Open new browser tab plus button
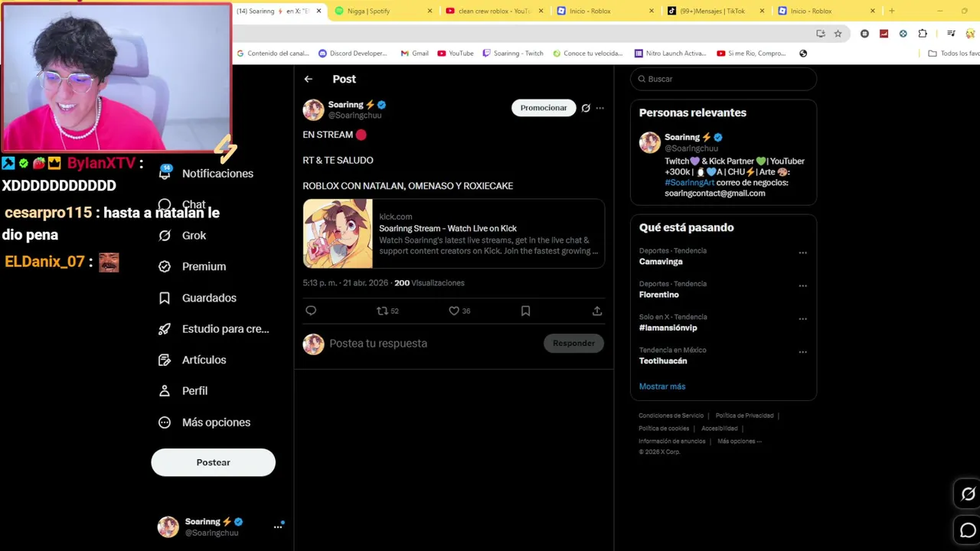 (x=891, y=11)
